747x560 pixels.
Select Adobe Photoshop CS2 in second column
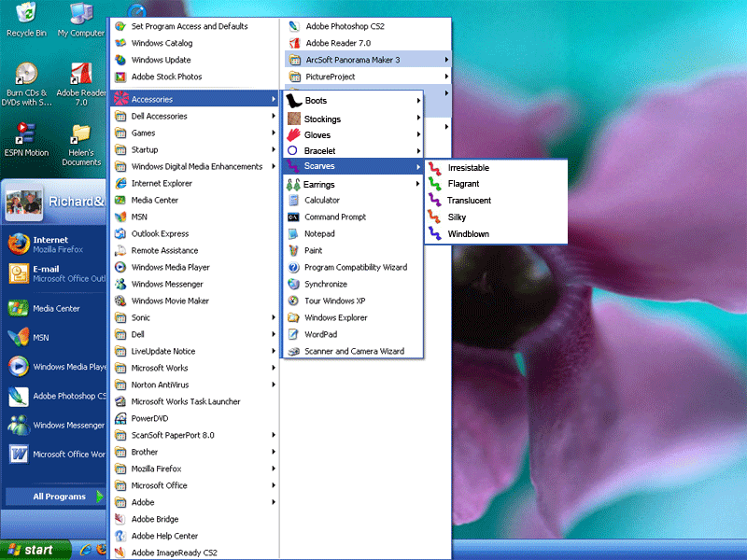368,26
